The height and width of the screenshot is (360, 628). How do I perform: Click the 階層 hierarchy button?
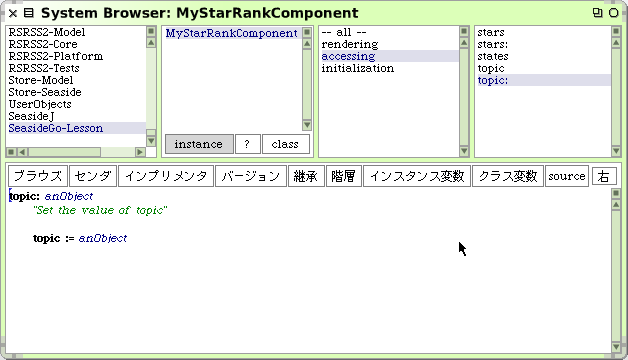[x=343, y=176]
